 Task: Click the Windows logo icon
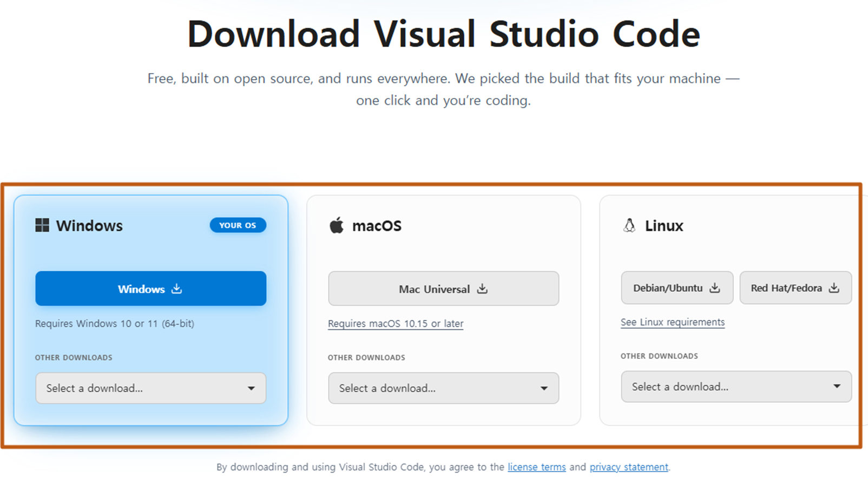[42, 225]
